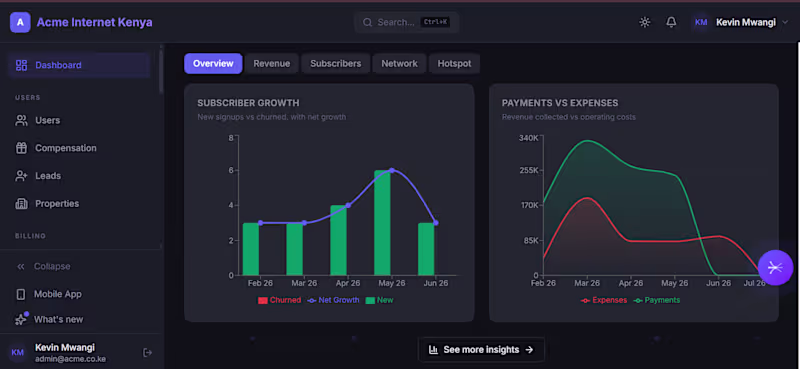Click the KM avatar in sidebar footer
The height and width of the screenshot is (369, 800).
click(x=18, y=352)
